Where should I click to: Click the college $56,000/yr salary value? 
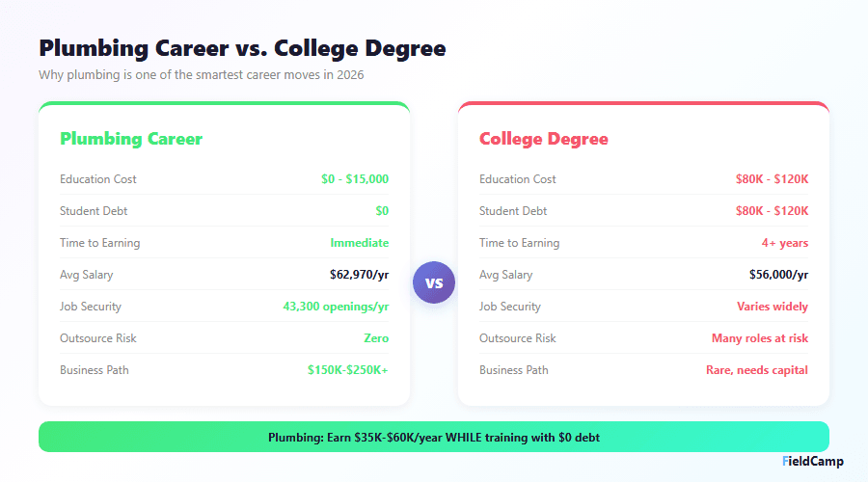click(778, 275)
